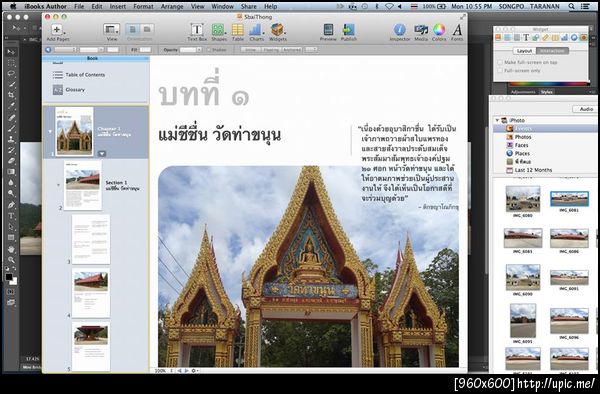Open the Format menu

click(143, 6)
